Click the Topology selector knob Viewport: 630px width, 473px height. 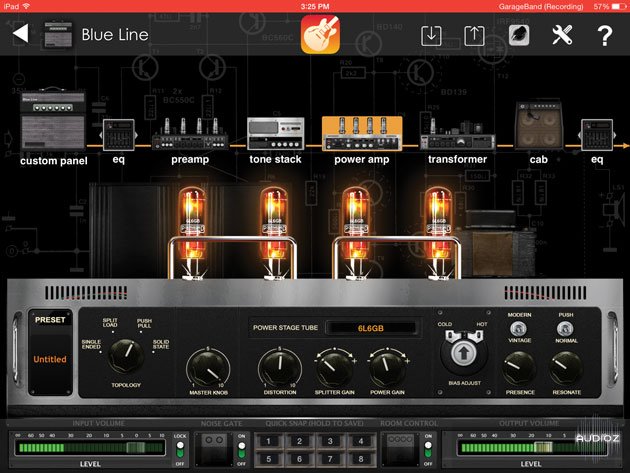coord(126,356)
